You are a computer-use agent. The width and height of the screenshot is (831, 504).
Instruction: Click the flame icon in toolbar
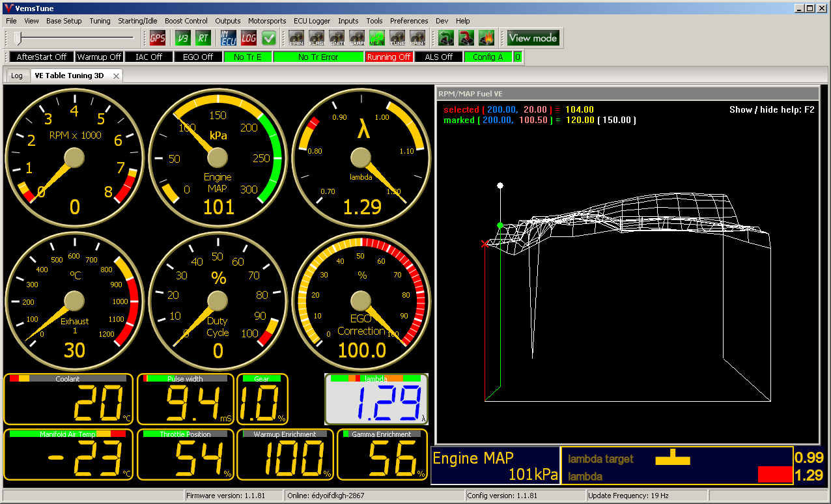486,38
